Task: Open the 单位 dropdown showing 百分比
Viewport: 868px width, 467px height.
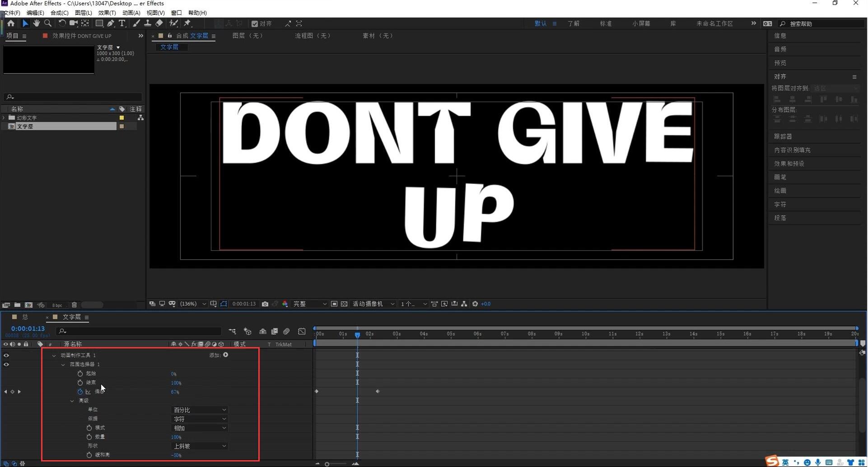Action: pyautogui.click(x=200, y=410)
